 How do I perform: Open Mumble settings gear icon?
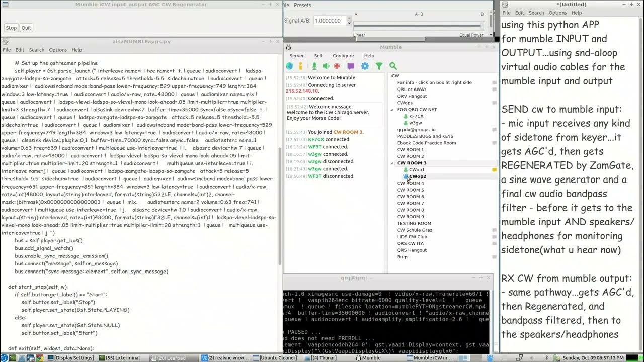click(x=365, y=66)
